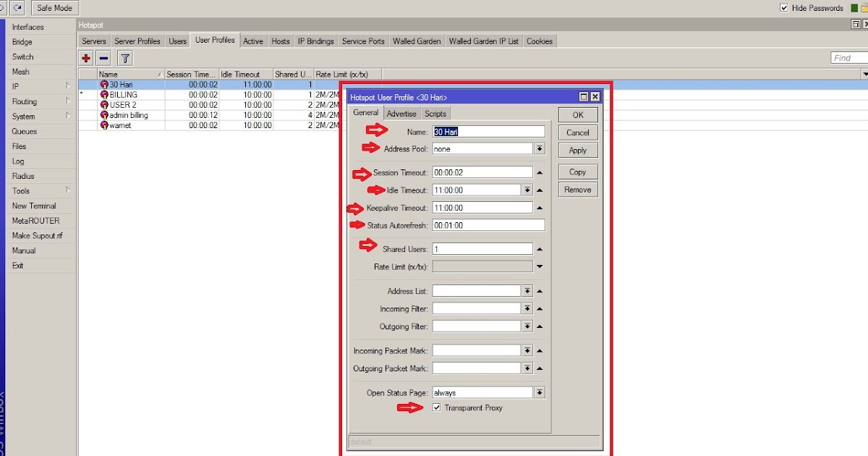
Task: Click the Status Autorefresh input field
Action: tap(488, 224)
